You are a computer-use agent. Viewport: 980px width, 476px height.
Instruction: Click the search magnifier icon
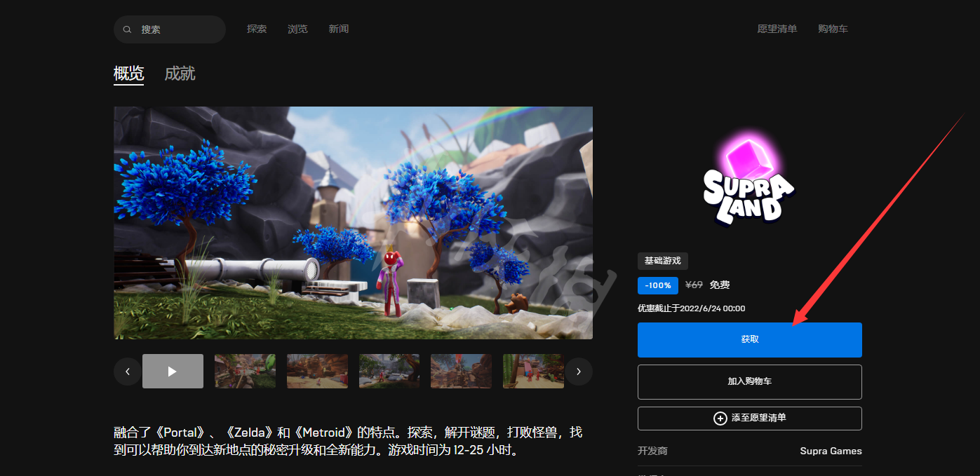pyautogui.click(x=127, y=29)
